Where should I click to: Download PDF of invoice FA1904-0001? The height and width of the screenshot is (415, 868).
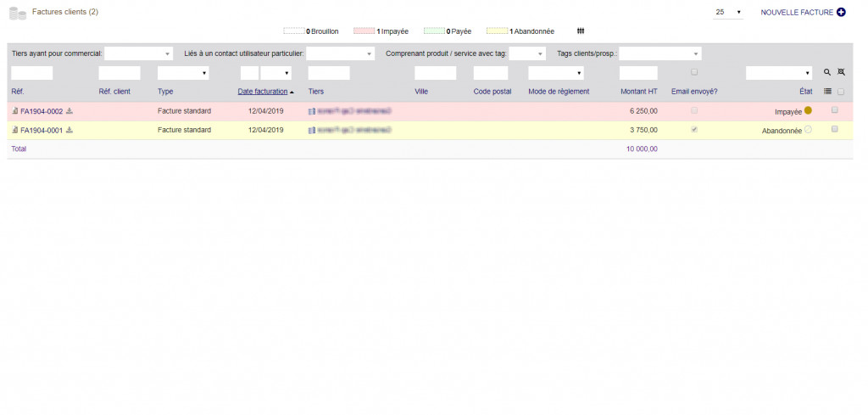coord(70,130)
